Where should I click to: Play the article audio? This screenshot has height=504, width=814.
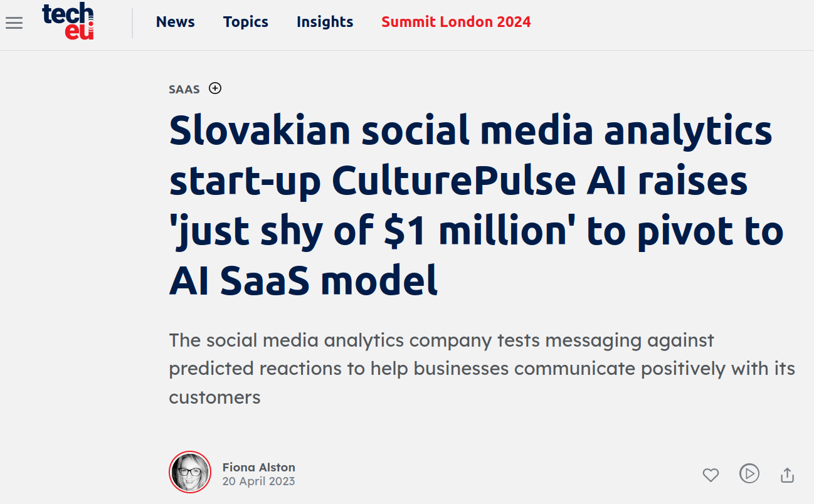[749, 473]
